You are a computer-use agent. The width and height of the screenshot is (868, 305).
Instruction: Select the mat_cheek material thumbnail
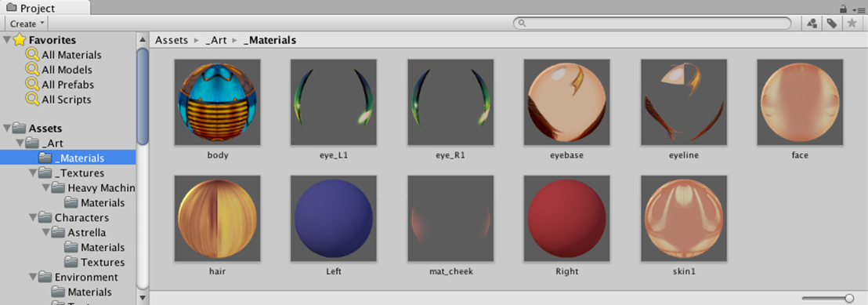point(450,219)
